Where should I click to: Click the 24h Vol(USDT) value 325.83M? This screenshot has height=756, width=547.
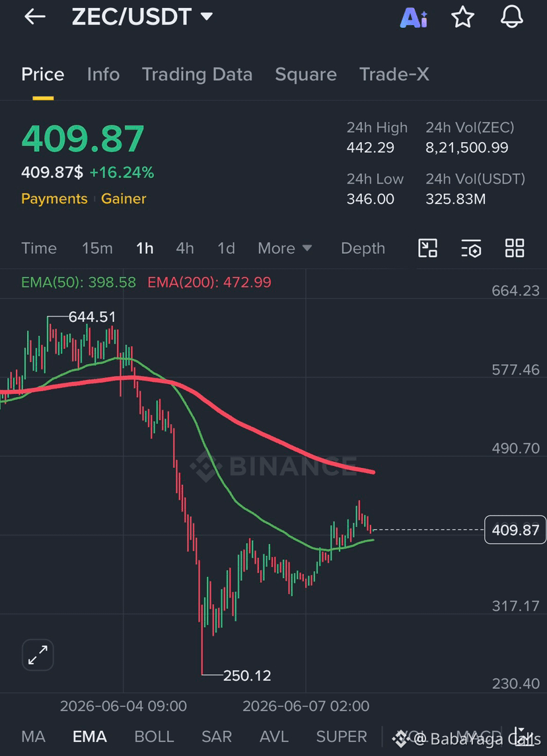pos(455,199)
